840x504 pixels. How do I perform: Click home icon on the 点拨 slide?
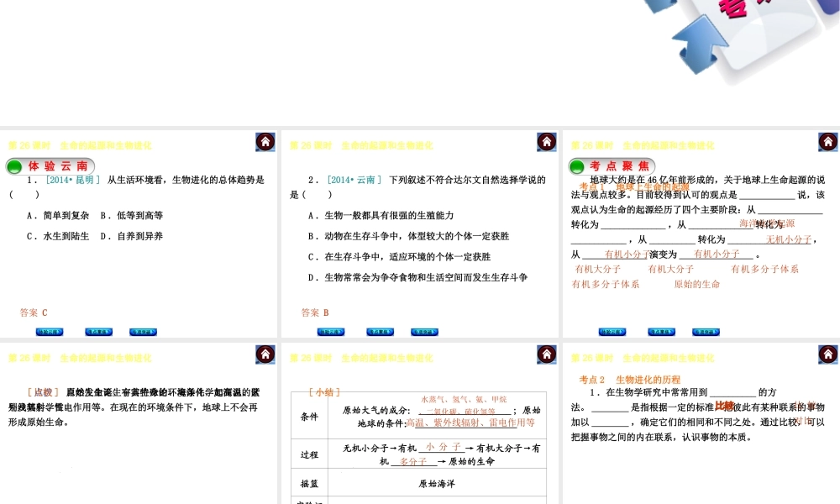[265, 354]
